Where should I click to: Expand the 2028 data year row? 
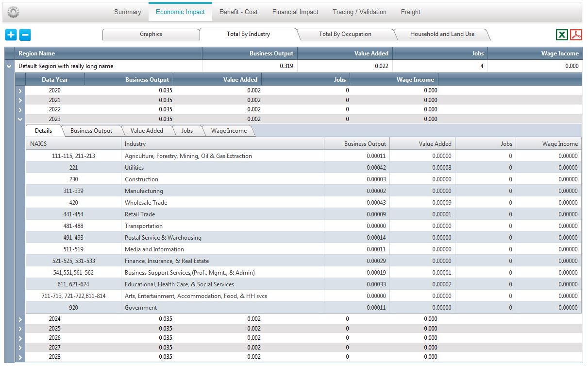pos(20,357)
